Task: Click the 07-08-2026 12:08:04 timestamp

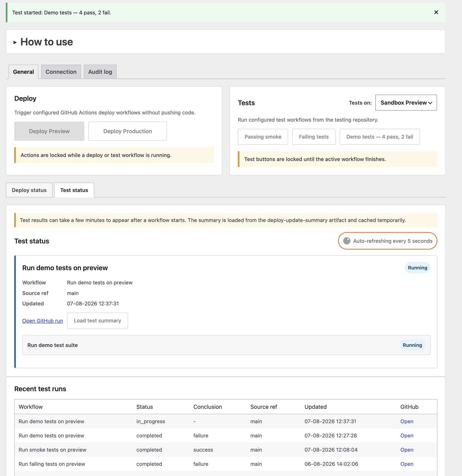Action: pyautogui.click(x=331, y=450)
